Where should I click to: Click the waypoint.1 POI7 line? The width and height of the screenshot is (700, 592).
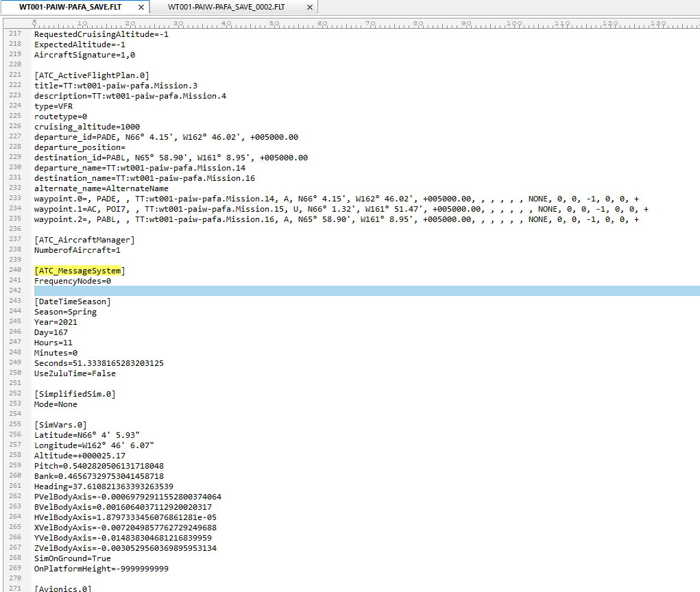341,209
